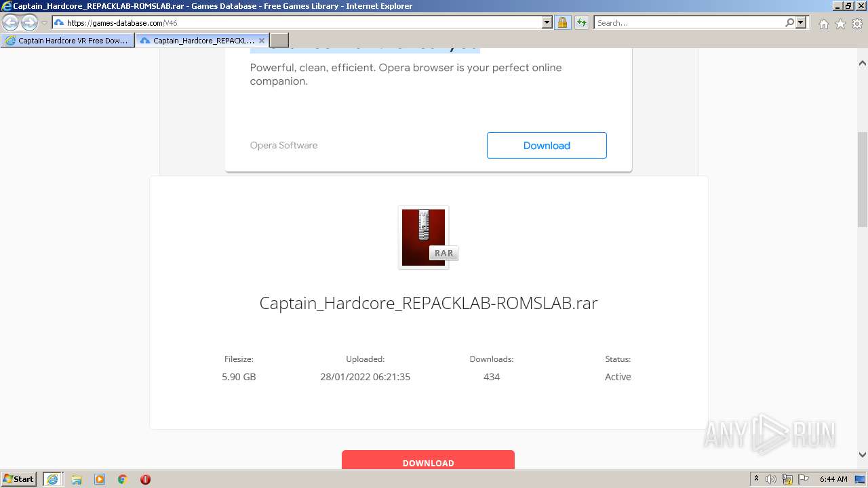The image size is (868, 488).
Task: Click the Active status value
Action: (618, 377)
